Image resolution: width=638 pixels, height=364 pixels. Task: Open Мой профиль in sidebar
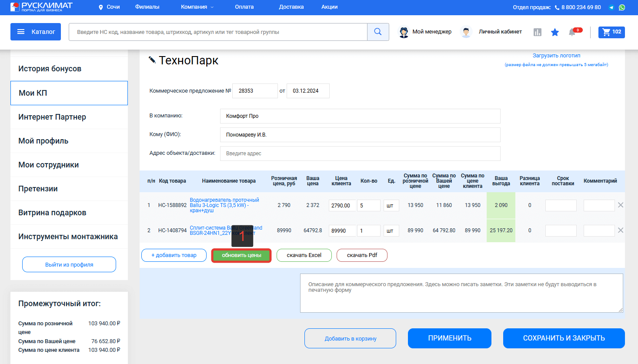(x=69, y=141)
